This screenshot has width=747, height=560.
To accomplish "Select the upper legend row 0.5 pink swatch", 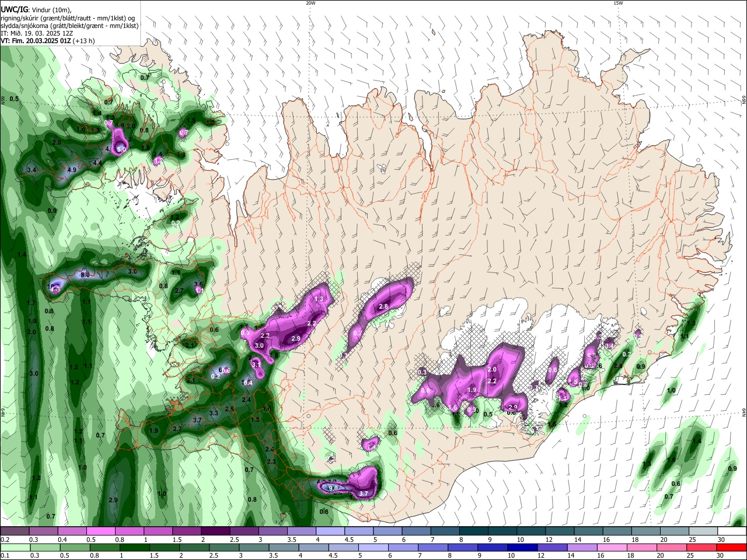I will (100, 531).
